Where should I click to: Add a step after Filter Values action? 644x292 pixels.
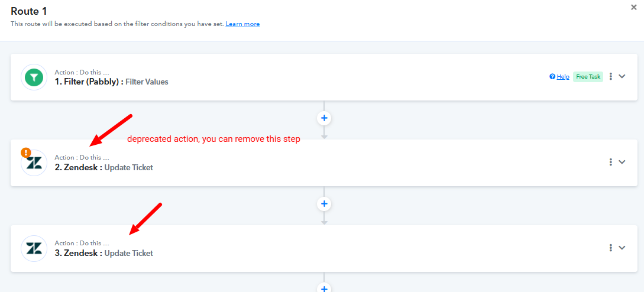coord(324,118)
